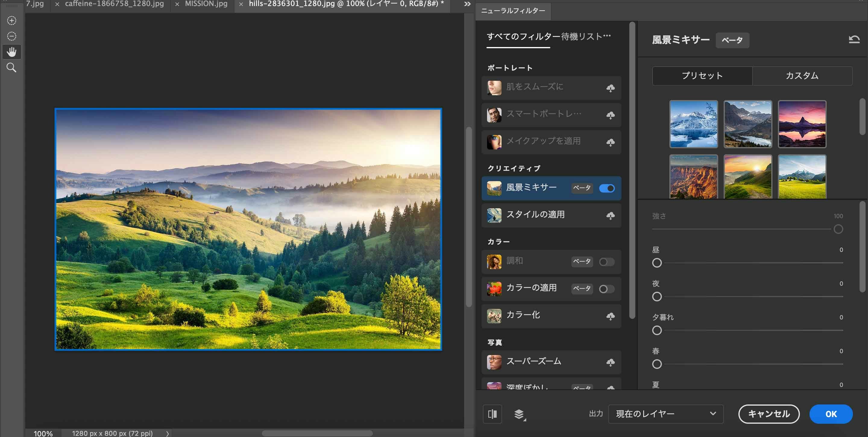Enable the 調和 filter toggle

coord(606,262)
